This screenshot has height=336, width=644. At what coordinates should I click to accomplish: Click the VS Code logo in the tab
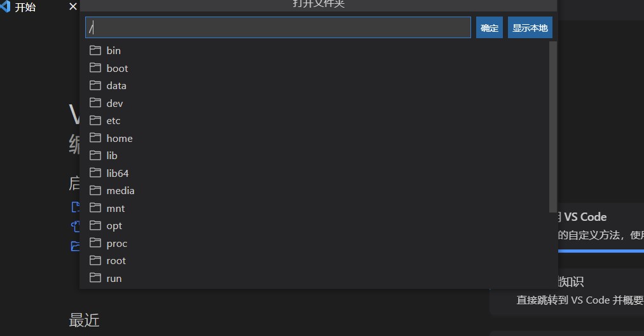5,7
